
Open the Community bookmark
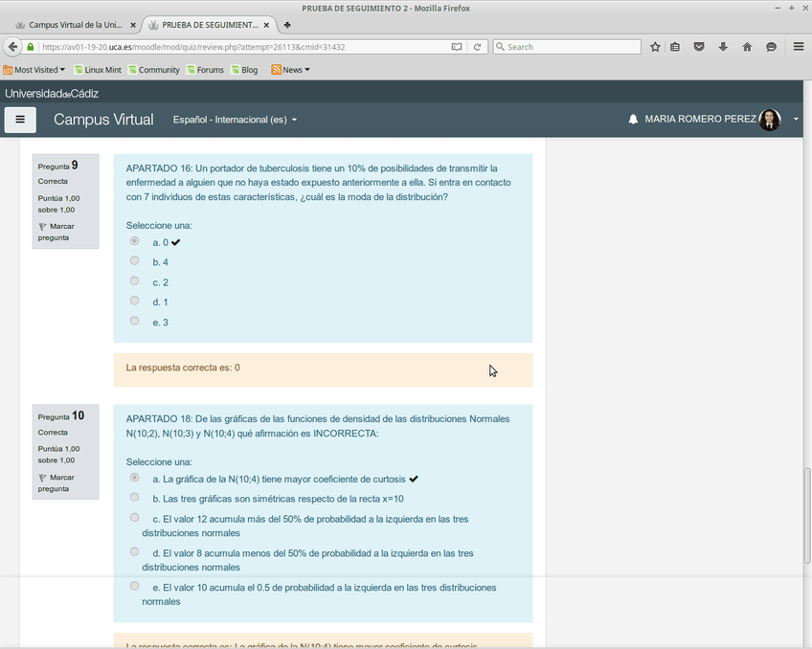tap(154, 70)
